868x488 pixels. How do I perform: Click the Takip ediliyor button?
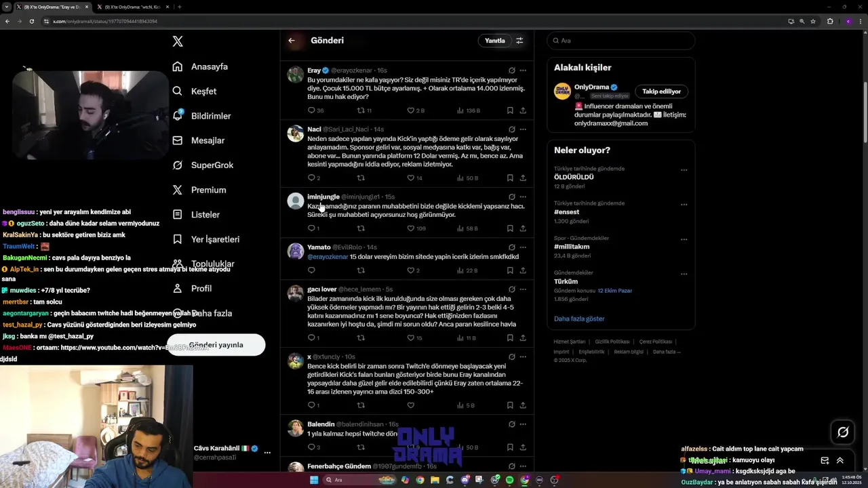tap(661, 91)
